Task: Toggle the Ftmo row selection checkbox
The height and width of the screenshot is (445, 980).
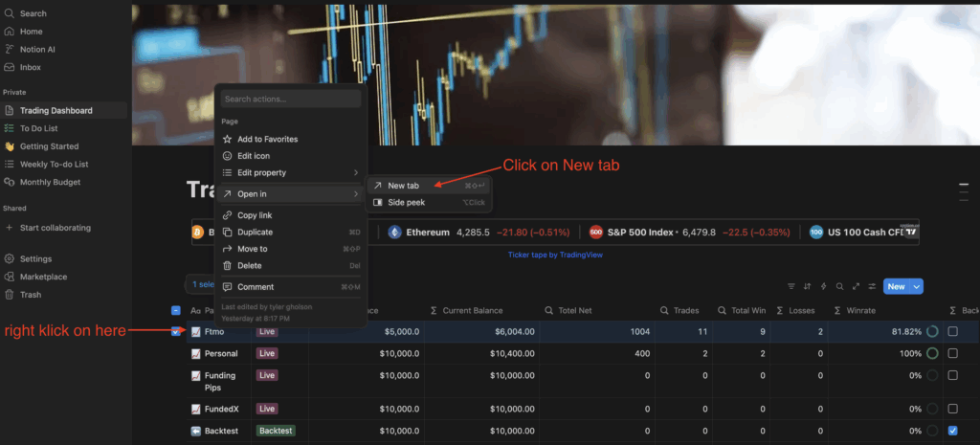Action: (x=176, y=331)
